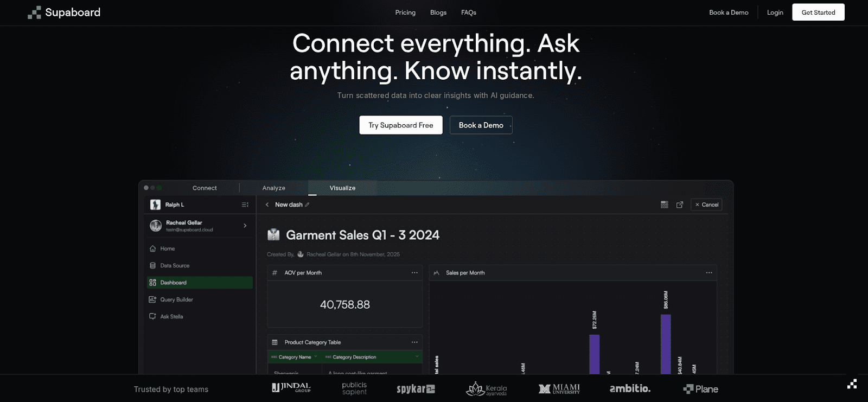Click the Miami University logo
Viewport: 868px width, 402px height.
tap(559, 388)
